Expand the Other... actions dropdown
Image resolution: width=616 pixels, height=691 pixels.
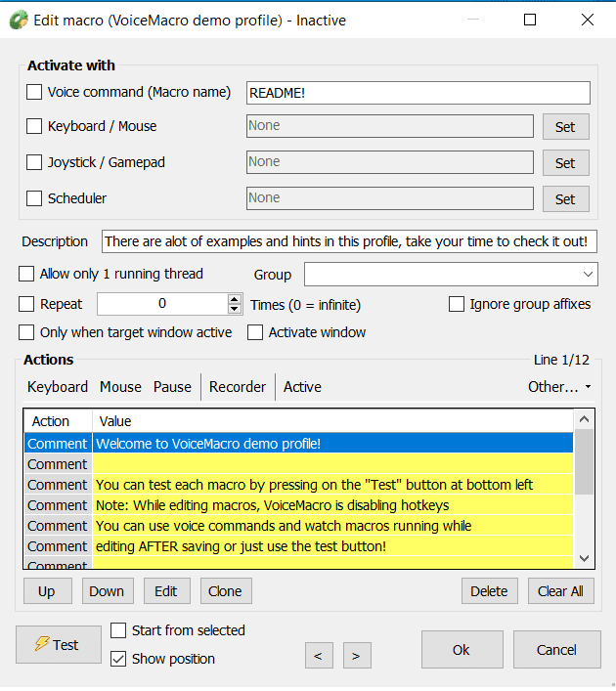coord(559,387)
